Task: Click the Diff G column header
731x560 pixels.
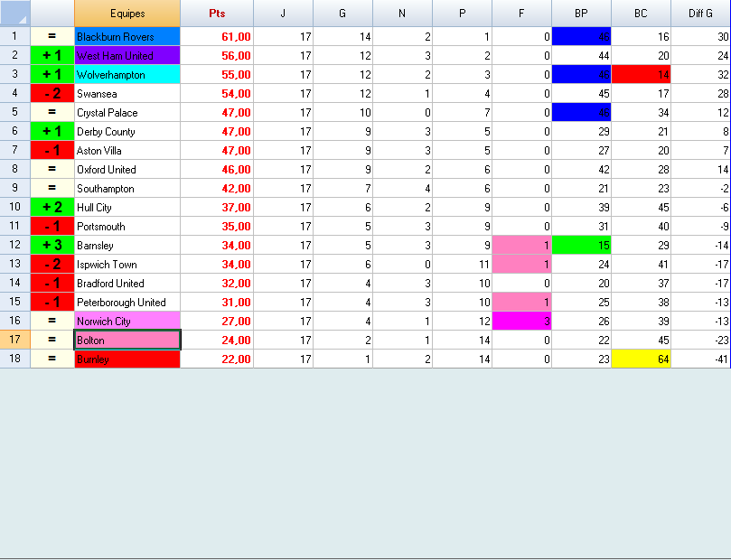Action: tap(700, 13)
